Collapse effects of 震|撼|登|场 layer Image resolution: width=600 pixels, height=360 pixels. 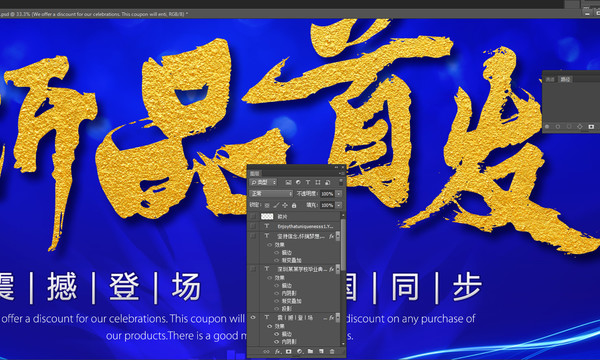(338, 318)
